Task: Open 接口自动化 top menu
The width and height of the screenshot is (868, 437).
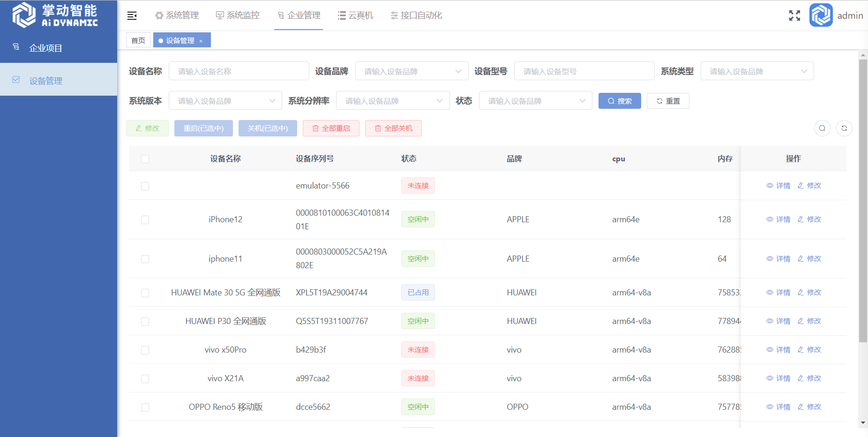Action: coord(416,15)
